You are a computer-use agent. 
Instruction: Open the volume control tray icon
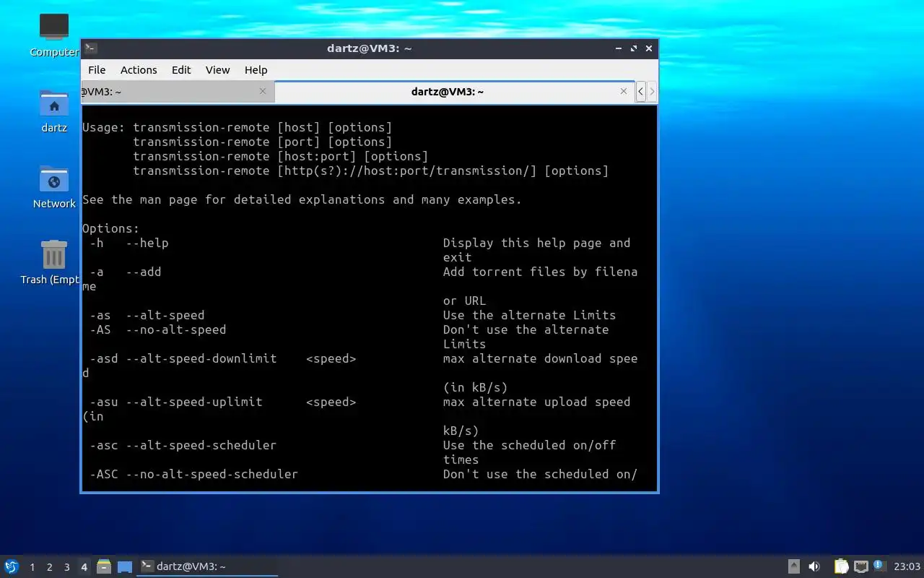814,566
